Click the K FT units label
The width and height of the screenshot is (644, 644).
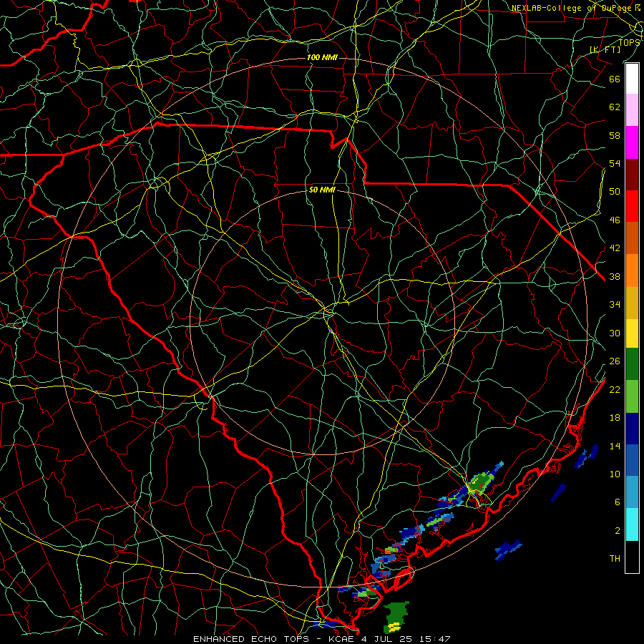click(605, 50)
